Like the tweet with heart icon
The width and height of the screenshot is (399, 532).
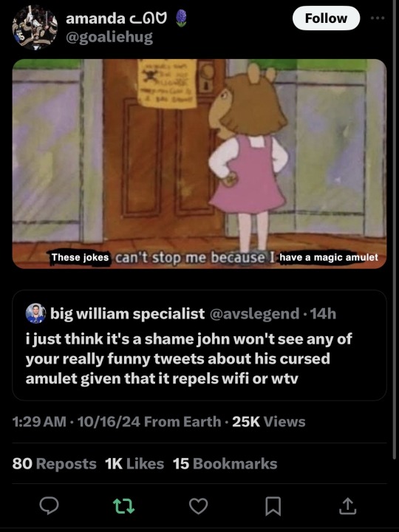(198, 506)
